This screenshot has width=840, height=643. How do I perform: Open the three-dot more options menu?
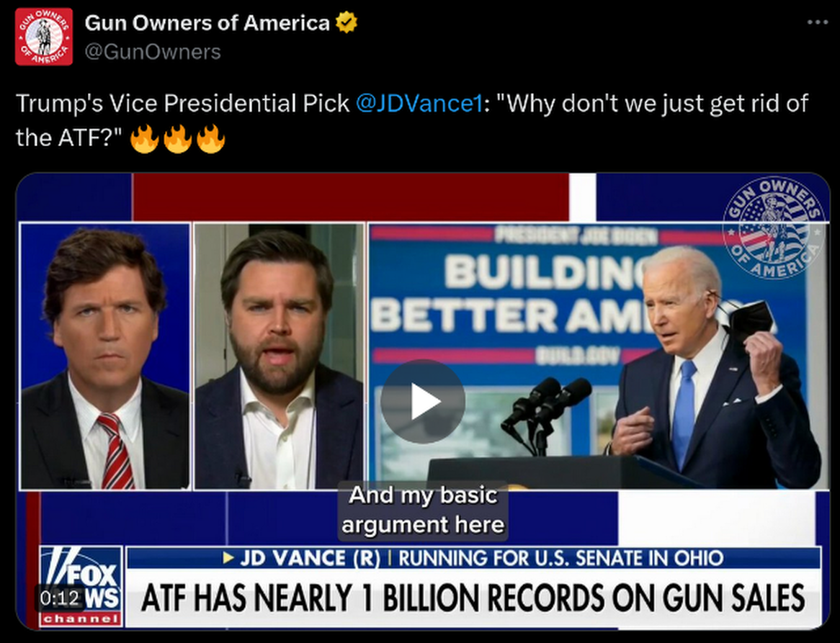coord(818,22)
